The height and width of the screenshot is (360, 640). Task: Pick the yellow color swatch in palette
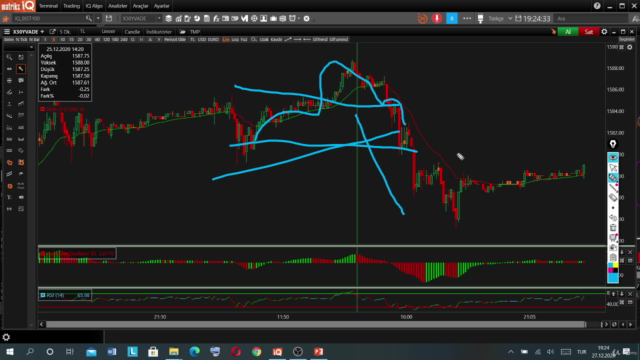pyautogui.click(x=615, y=266)
